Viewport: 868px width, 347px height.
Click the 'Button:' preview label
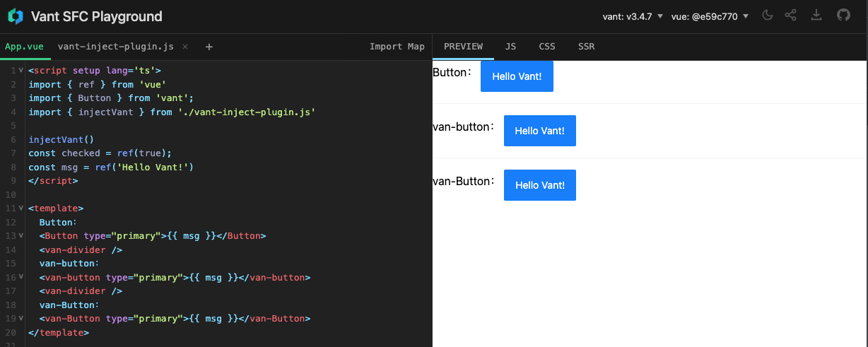coord(453,73)
